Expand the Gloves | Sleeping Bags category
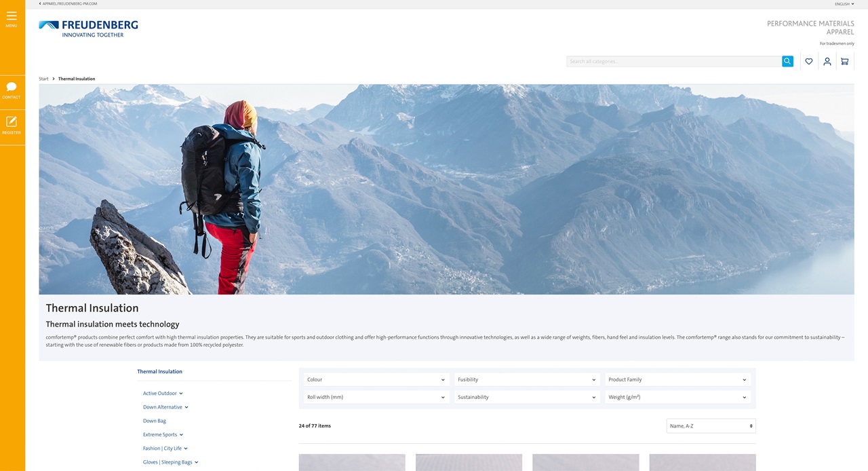Screen dimensions: 868x471 pyautogui.click(x=169, y=461)
